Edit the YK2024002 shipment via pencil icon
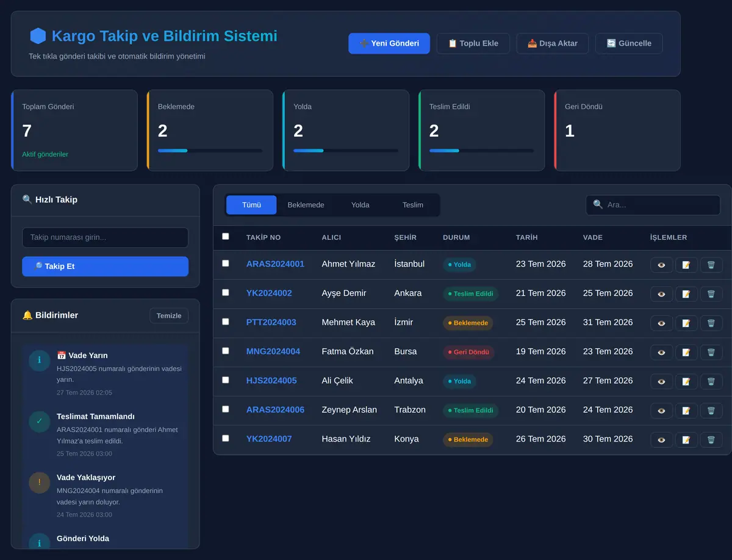This screenshot has height=560, width=732. [686, 294]
